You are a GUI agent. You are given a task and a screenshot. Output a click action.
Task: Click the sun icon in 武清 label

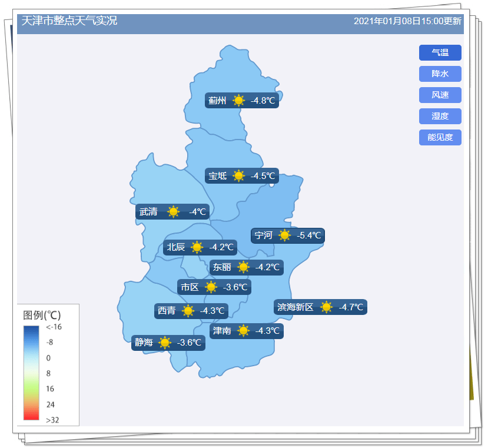(x=173, y=212)
